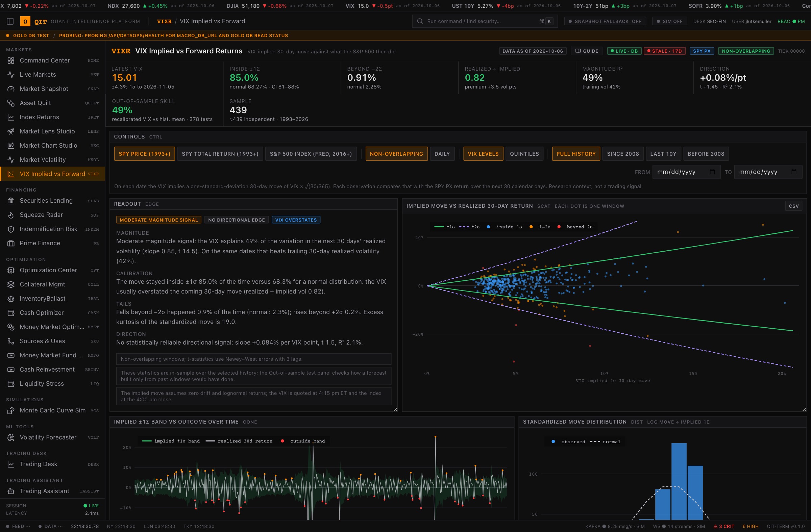Viewport: 811px width, 532px height.
Task: Click the QIT logo icon
Action: [25, 22]
